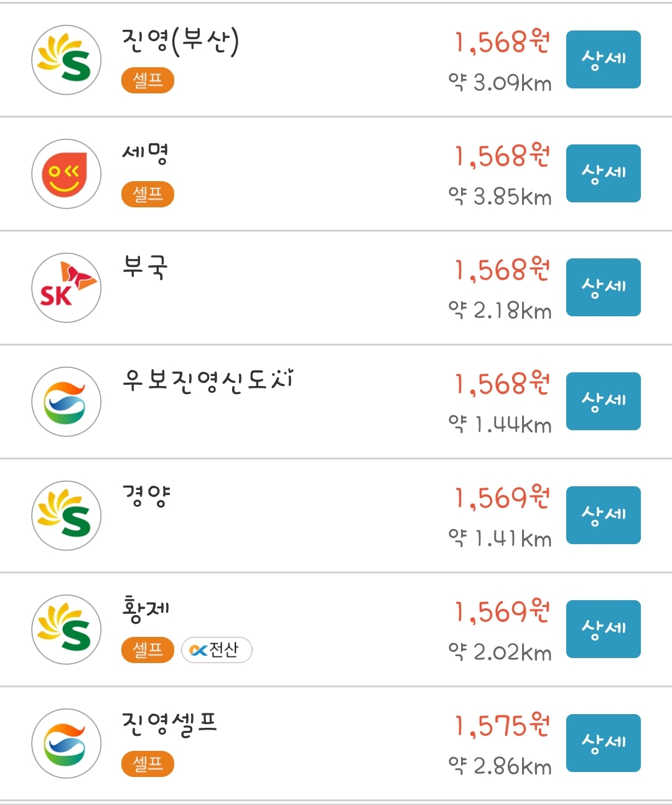Open 상세 details for 경양 station

[x=604, y=515]
